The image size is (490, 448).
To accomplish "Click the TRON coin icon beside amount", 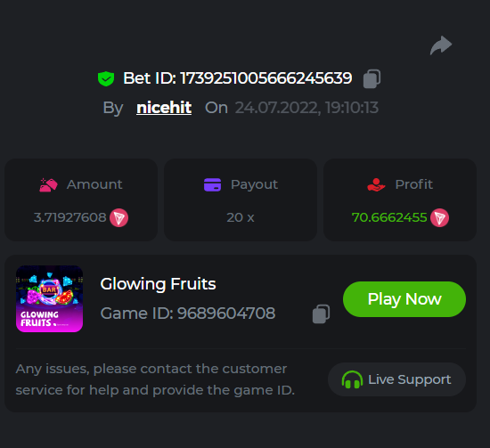I will pyautogui.click(x=118, y=217).
